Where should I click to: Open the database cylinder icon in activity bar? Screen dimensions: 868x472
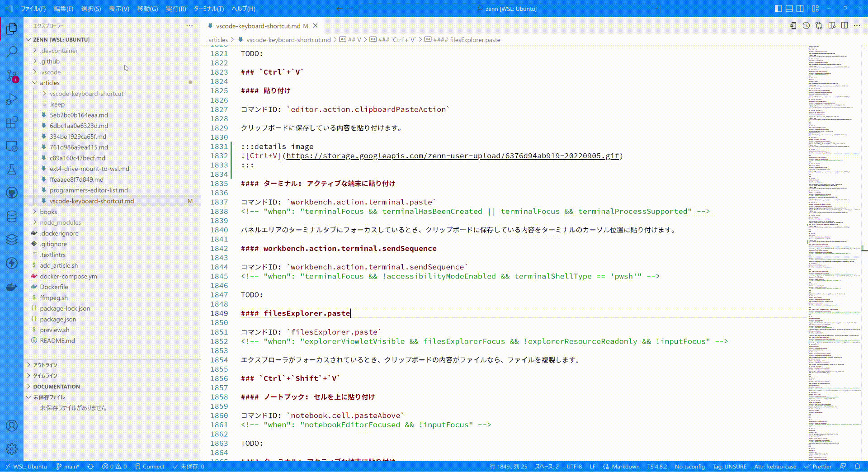[12, 217]
